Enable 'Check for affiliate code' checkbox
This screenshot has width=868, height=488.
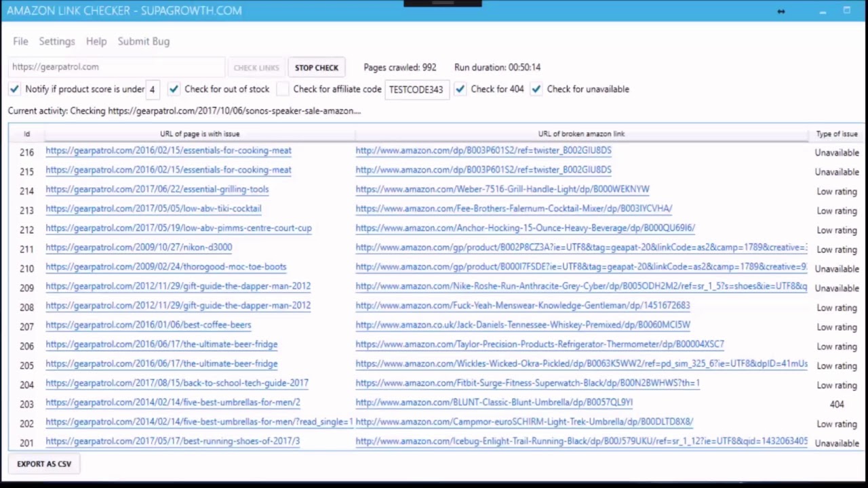[282, 89]
